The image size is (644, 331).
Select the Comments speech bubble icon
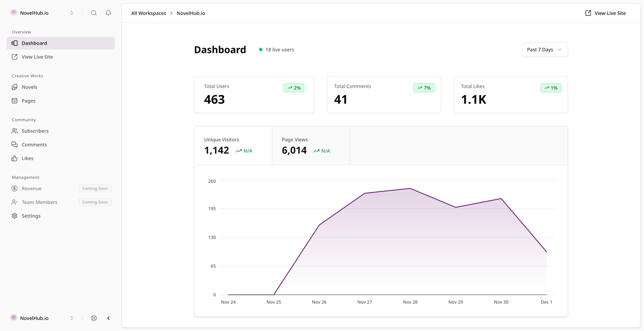[x=15, y=144]
